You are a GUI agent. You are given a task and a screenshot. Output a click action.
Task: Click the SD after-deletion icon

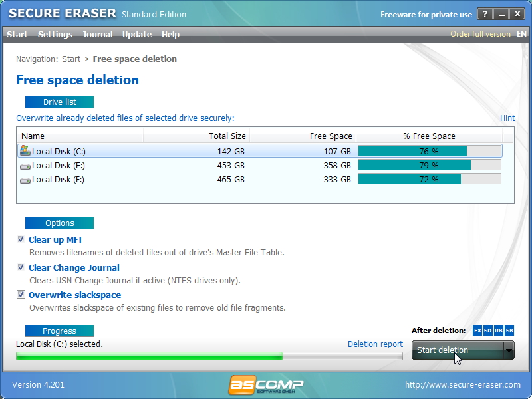(488, 331)
